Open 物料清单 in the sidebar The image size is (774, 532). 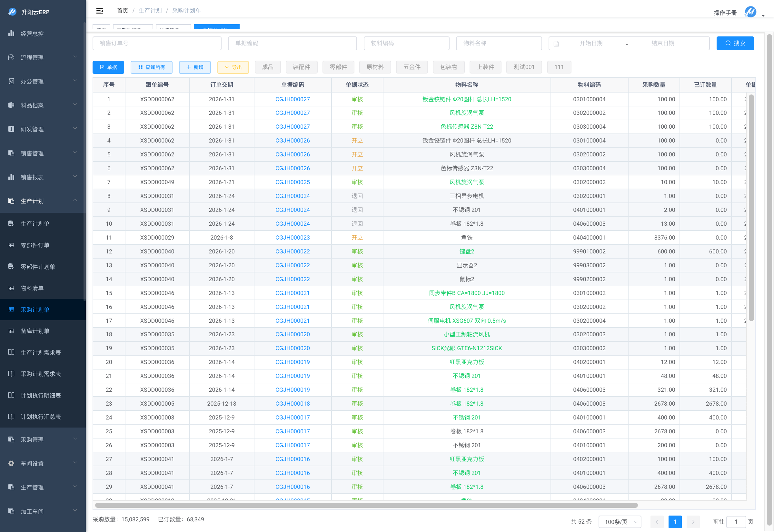tap(32, 288)
